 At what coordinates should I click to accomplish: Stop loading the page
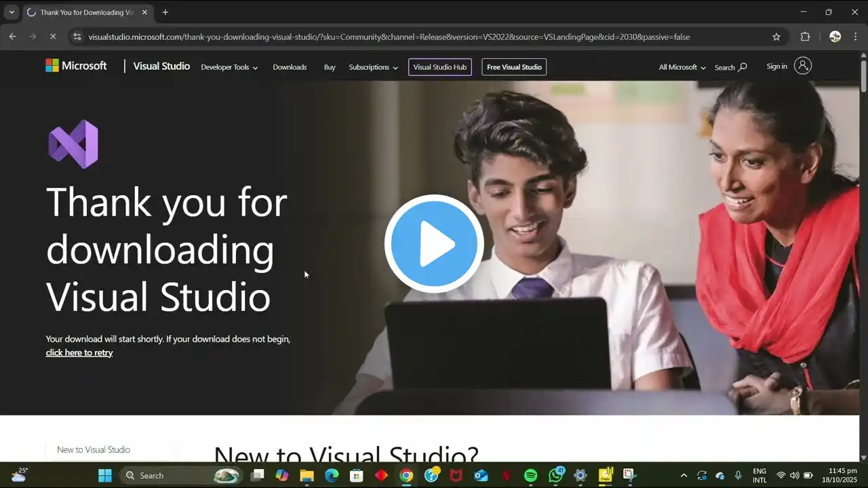tap(53, 37)
